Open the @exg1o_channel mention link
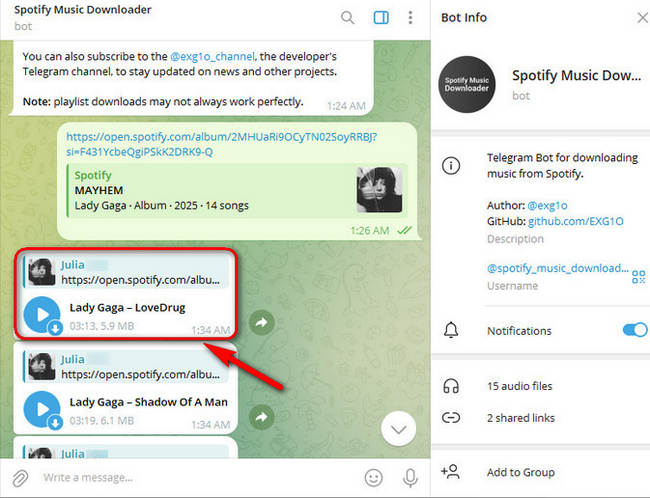The width and height of the screenshot is (650, 498). coord(212,56)
